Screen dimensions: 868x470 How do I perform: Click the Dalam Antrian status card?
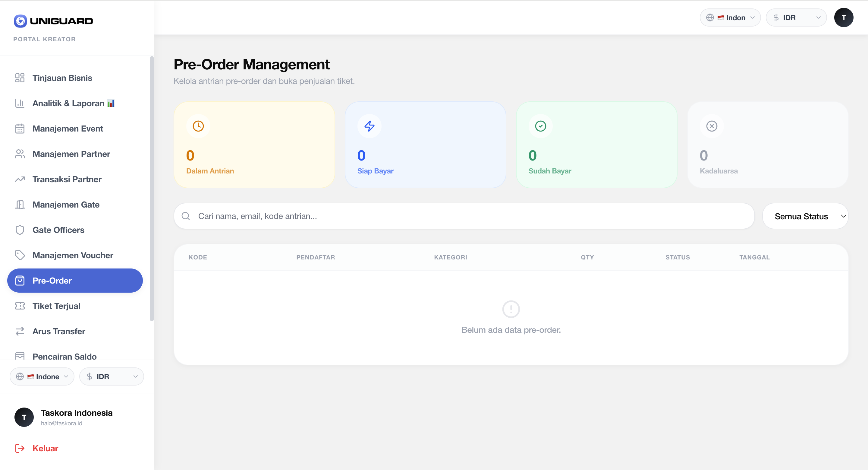tap(254, 145)
